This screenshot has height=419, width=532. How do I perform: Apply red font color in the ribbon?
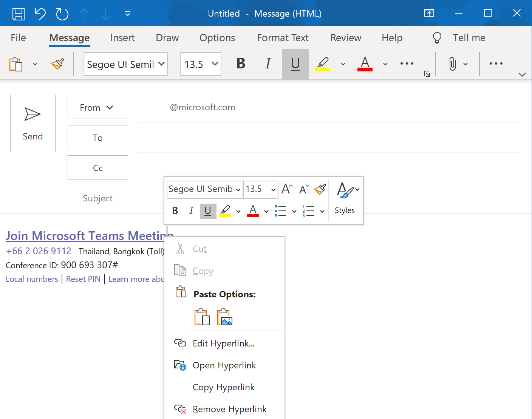click(365, 64)
